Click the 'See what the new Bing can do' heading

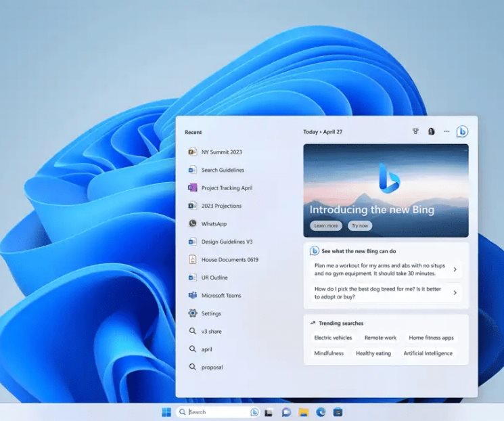[359, 251]
